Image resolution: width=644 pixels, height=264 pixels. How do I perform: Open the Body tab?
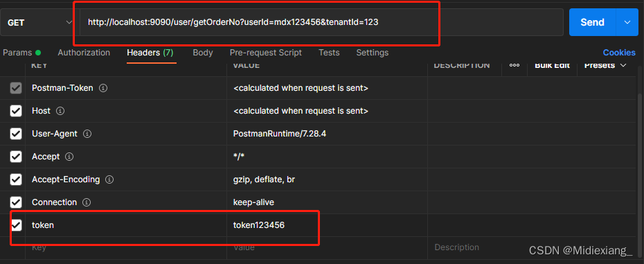coord(203,53)
